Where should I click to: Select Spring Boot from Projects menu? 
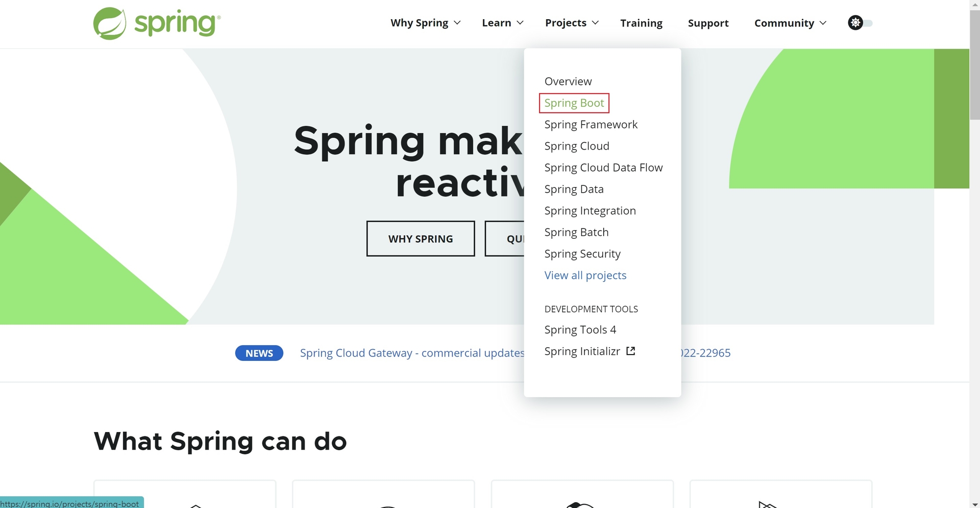(574, 103)
